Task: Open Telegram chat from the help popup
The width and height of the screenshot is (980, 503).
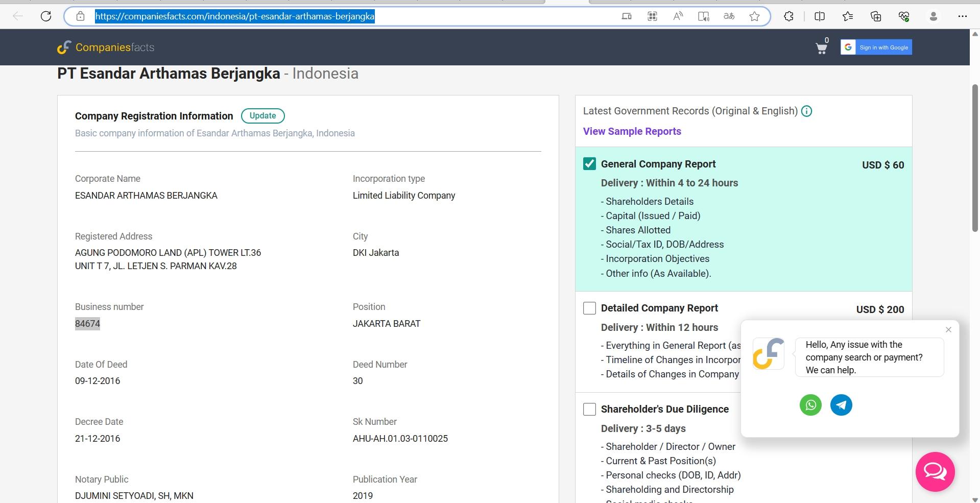Action: coord(841,405)
